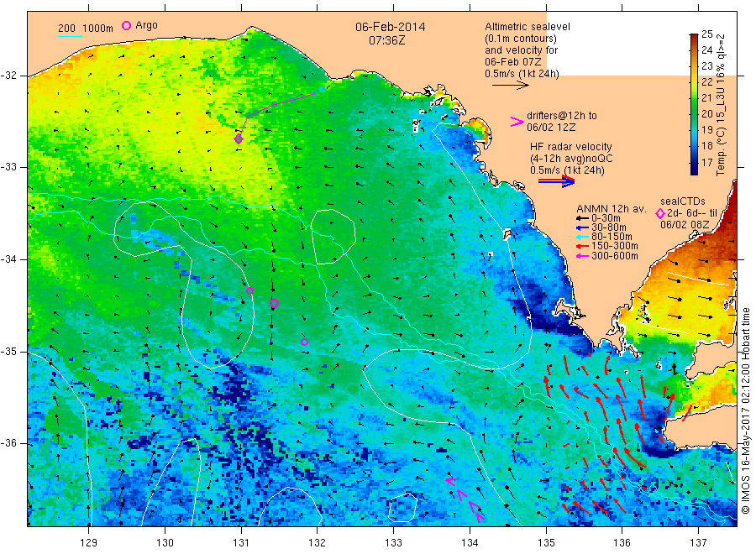Click the IMOS copyright timestamp text

[745, 411]
